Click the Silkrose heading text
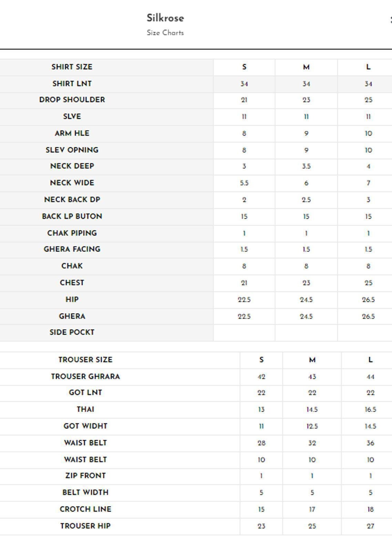Screen dimensions: 392x546 [165, 18]
